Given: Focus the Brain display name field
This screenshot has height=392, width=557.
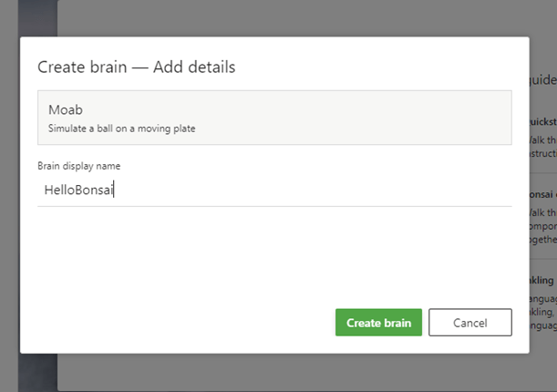Looking at the screenshot, I should (x=273, y=191).
